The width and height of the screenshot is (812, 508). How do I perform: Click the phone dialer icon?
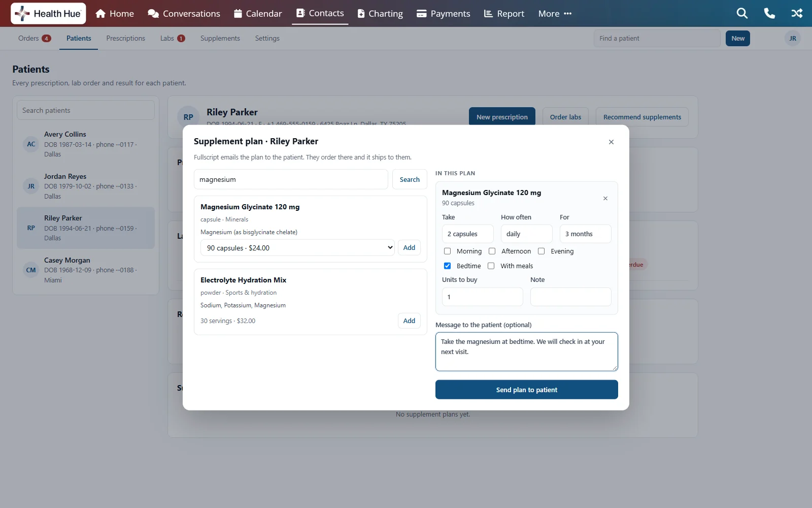click(769, 13)
